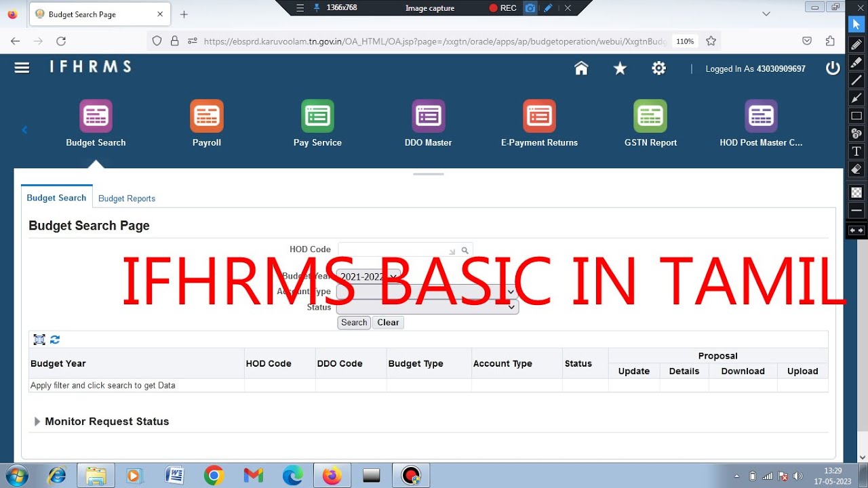Open Google Chrome from the taskbar

tap(214, 476)
